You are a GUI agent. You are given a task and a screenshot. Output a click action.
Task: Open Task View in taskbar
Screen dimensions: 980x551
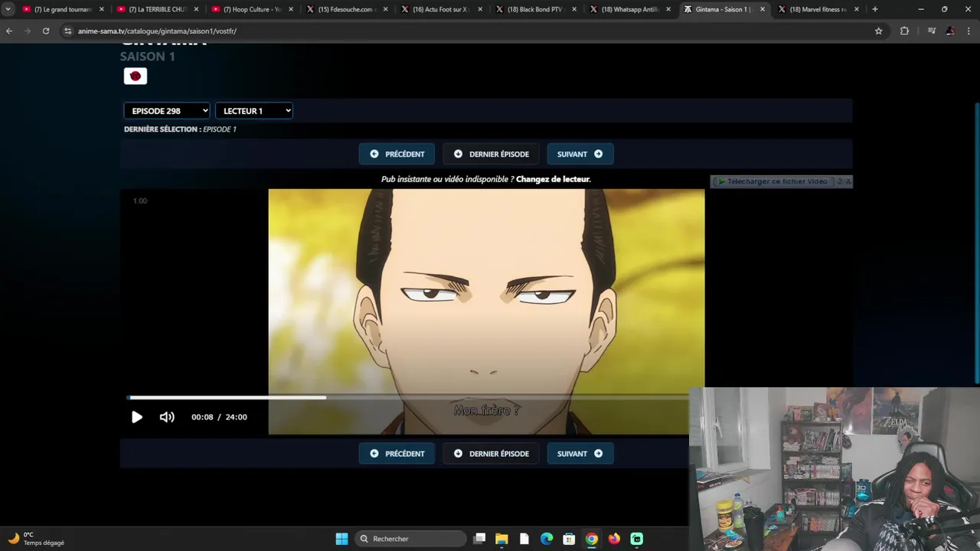(479, 539)
